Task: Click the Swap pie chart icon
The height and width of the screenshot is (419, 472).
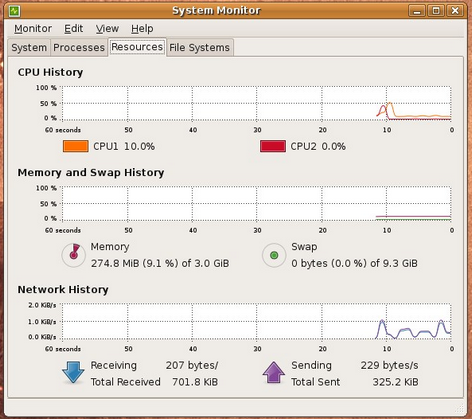Action: point(274,255)
